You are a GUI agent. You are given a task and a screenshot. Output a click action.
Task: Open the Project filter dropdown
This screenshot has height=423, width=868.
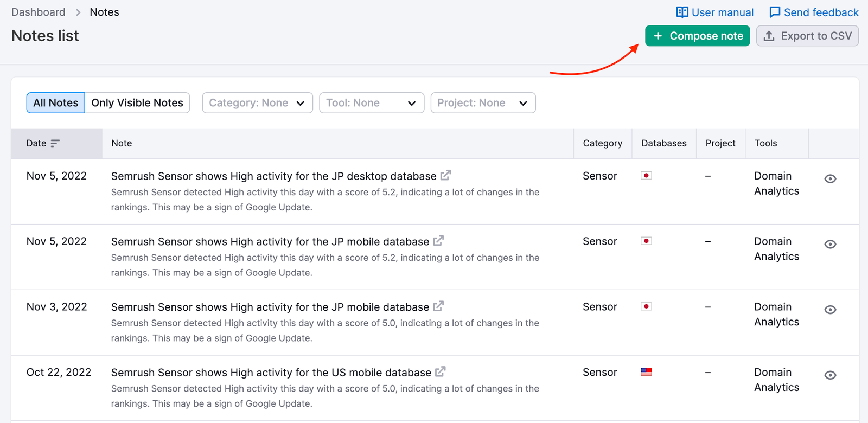click(483, 103)
